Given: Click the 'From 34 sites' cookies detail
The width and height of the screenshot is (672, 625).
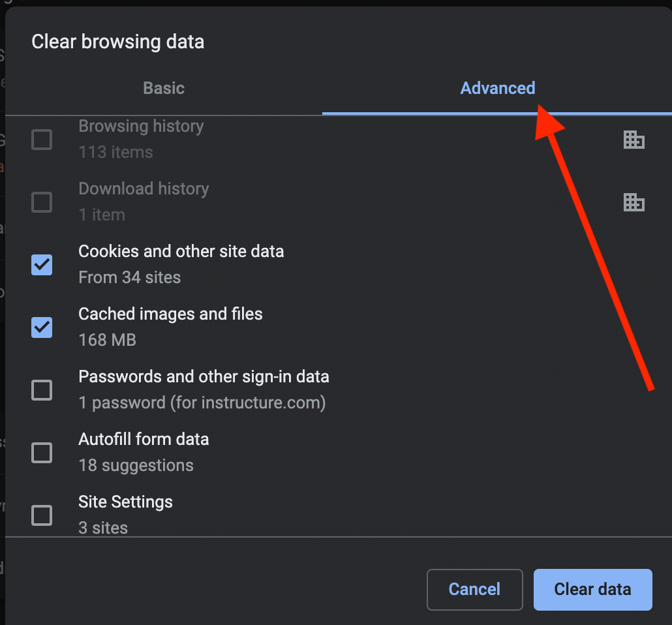Looking at the screenshot, I should coord(129,278).
